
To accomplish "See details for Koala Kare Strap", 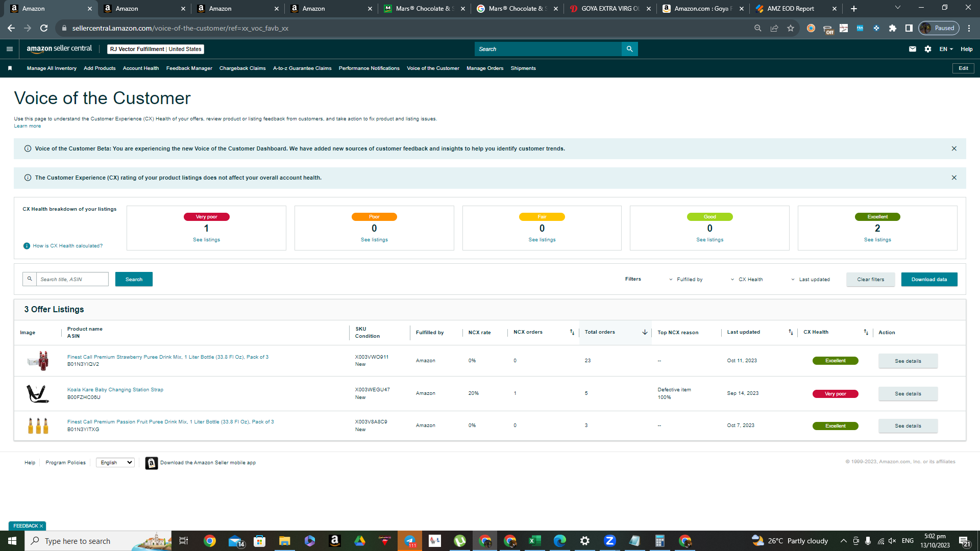I will pos(908,394).
